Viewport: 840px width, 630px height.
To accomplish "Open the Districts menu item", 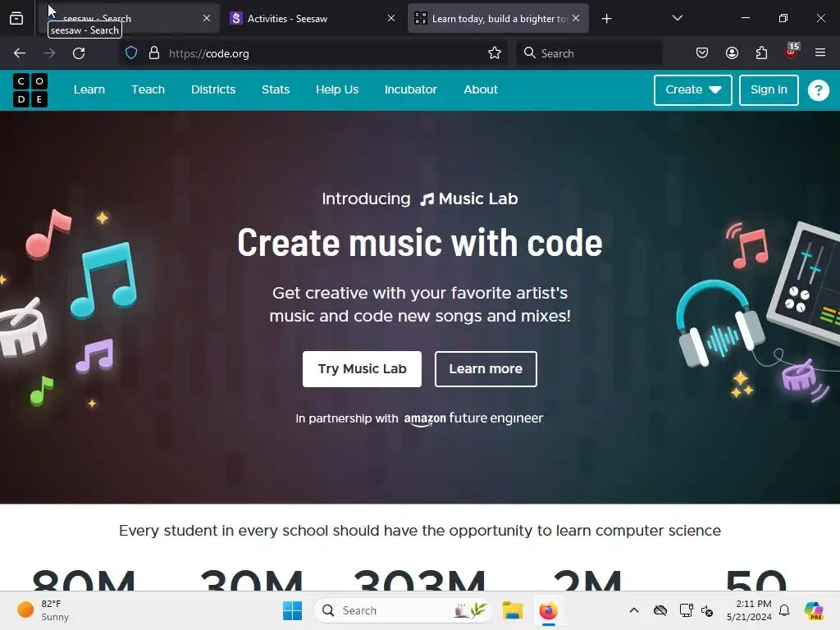I will (x=213, y=89).
